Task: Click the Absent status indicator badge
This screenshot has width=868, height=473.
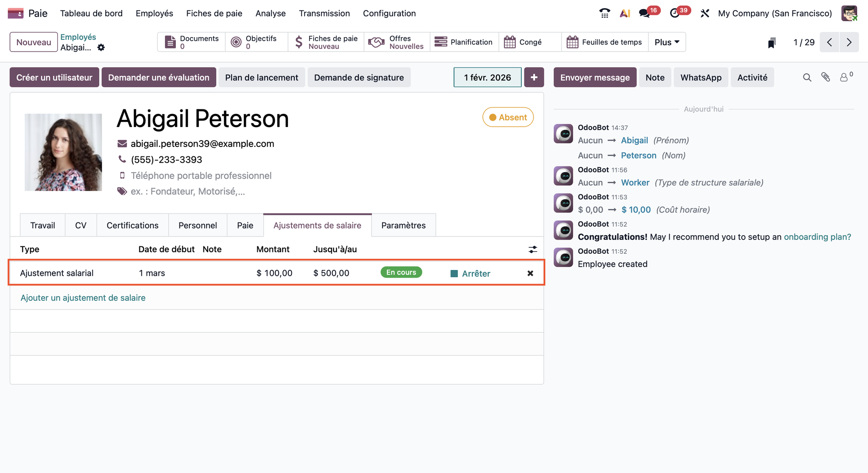Action: point(508,118)
